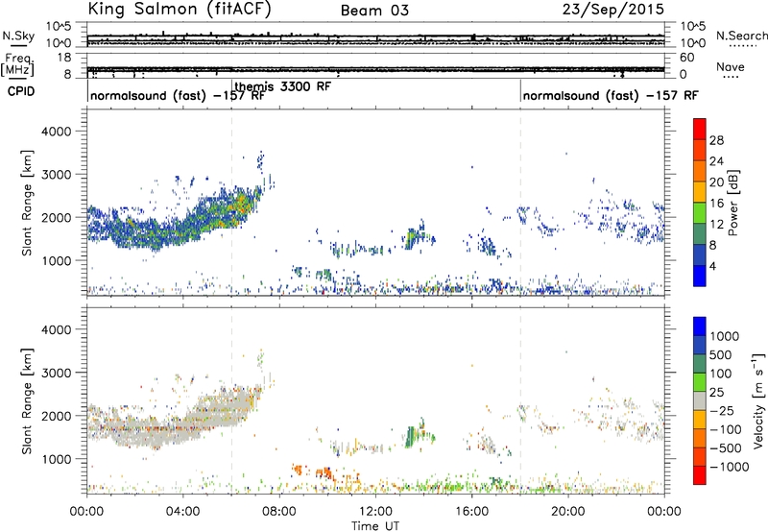The width and height of the screenshot is (768, 532).
Task: Click the '60' Nave axis value
Action: pyautogui.click(x=686, y=58)
